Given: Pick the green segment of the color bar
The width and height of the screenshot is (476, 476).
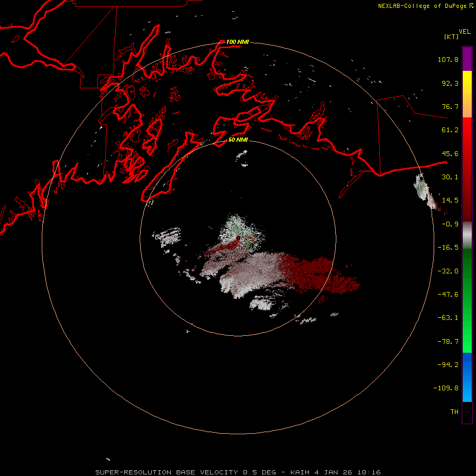Looking at the screenshot, I should point(467,300).
